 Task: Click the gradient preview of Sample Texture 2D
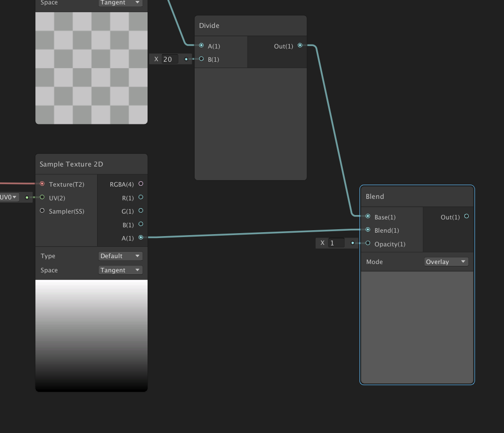pos(91,336)
